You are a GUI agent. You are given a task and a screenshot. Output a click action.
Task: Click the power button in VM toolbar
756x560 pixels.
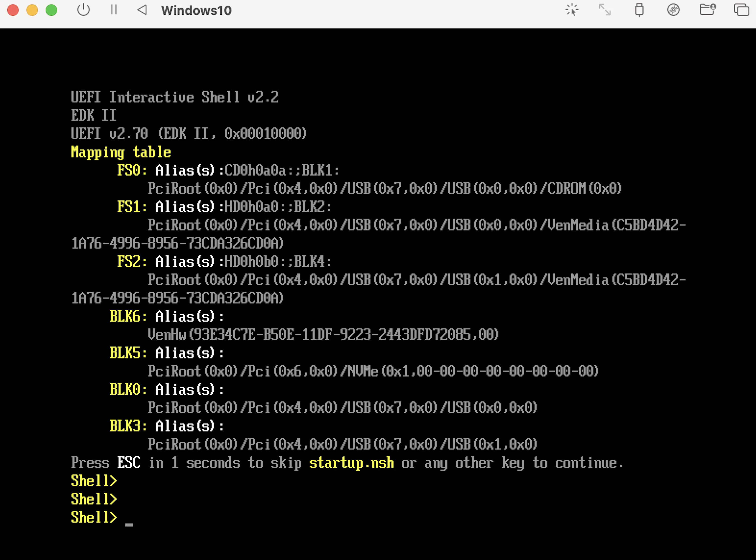click(83, 10)
